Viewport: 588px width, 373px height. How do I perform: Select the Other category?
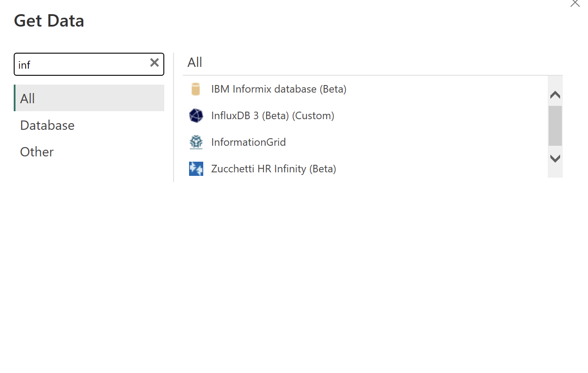coord(89,152)
